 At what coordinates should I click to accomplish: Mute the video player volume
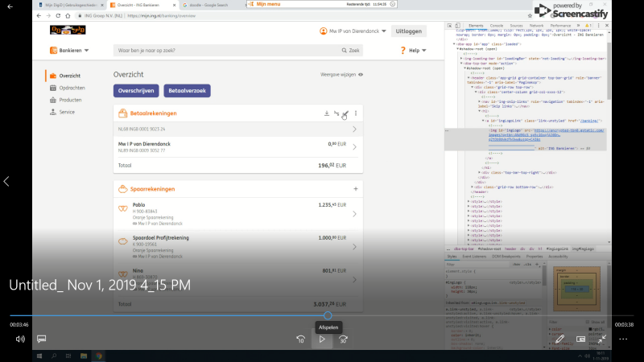tap(20, 339)
